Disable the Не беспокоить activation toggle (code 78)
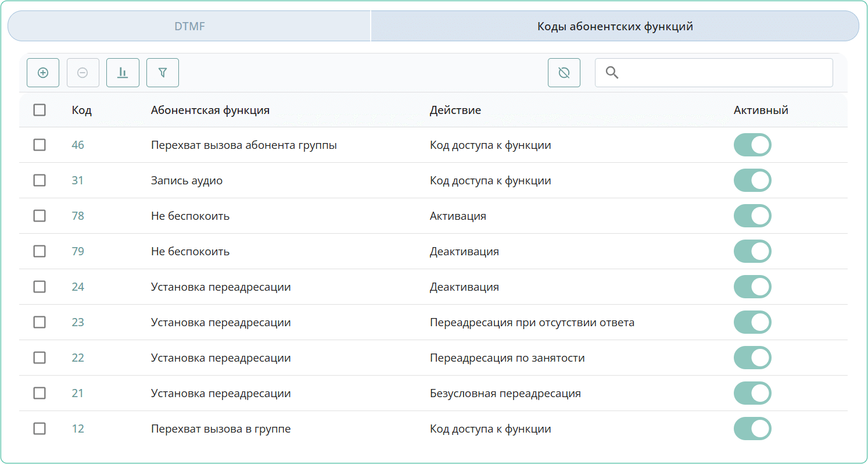The height and width of the screenshot is (464, 868). [x=752, y=216]
